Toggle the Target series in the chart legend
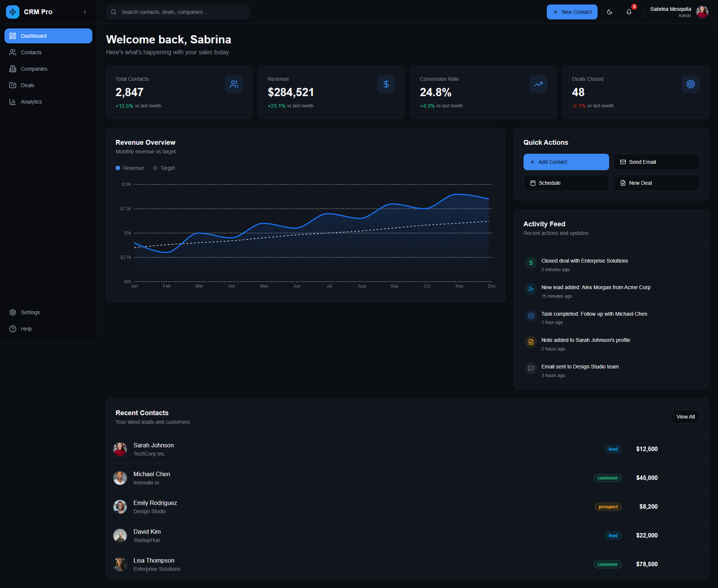The image size is (718, 588). coord(164,168)
